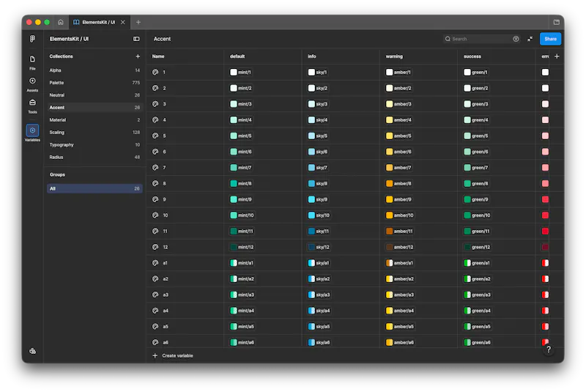Click the success mode column header
This screenshot has width=586, height=392.
(472, 56)
